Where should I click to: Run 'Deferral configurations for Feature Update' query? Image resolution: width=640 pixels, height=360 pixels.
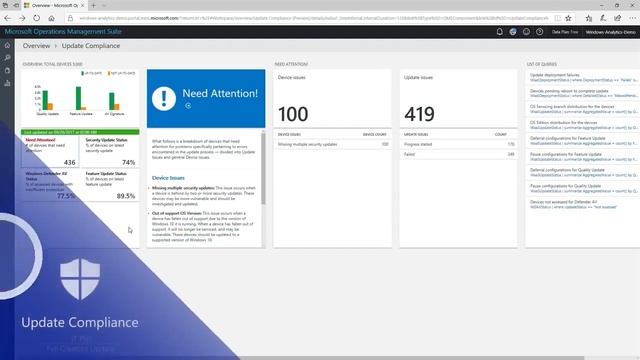pos(583,141)
